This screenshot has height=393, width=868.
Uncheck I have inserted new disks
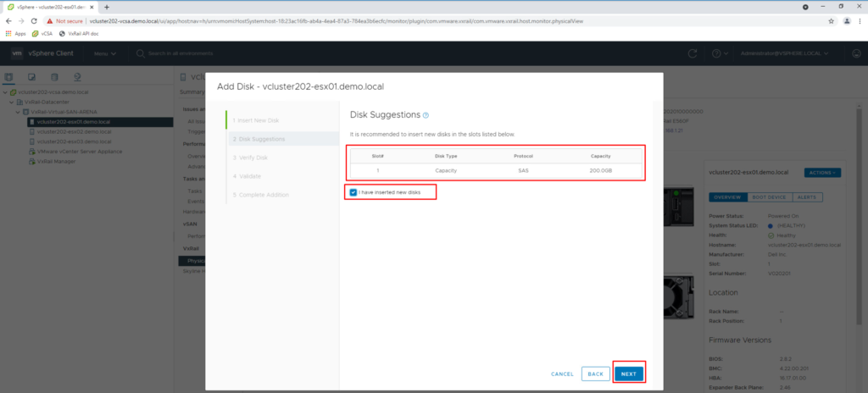(353, 192)
